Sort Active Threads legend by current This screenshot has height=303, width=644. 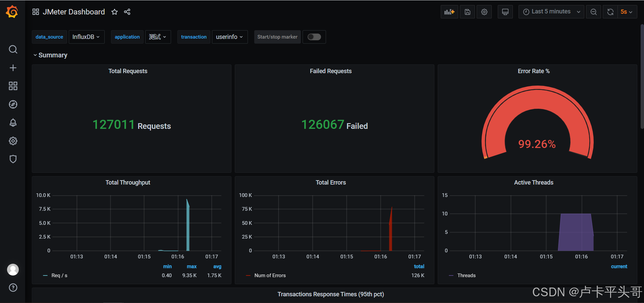tap(619, 266)
